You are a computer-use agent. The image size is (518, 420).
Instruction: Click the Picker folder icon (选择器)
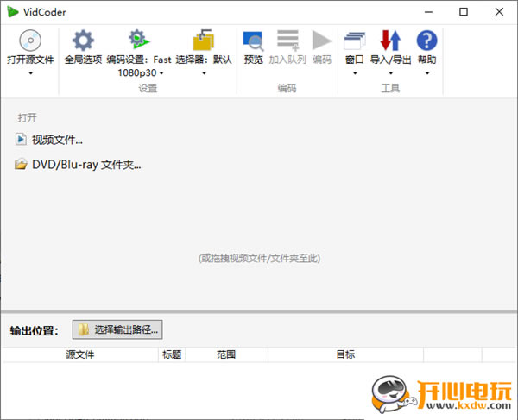point(204,40)
